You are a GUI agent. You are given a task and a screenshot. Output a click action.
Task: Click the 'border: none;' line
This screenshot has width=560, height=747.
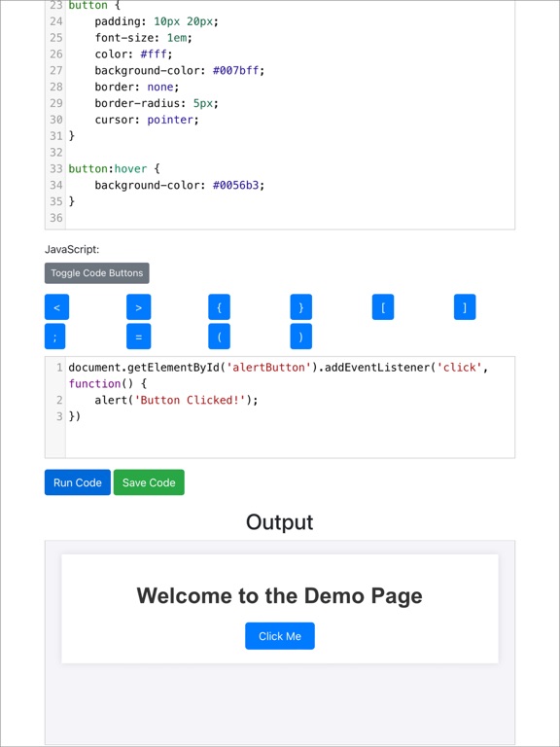pos(137,87)
